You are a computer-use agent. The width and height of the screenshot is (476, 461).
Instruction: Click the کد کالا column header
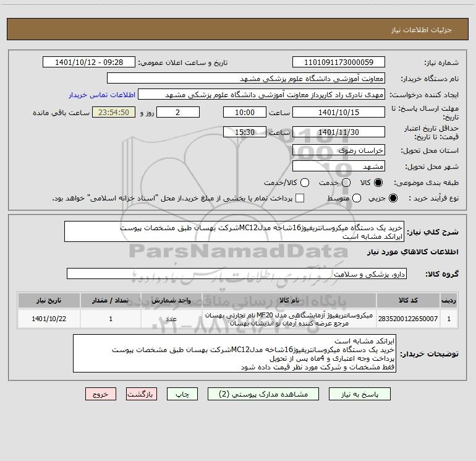[408, 300]
